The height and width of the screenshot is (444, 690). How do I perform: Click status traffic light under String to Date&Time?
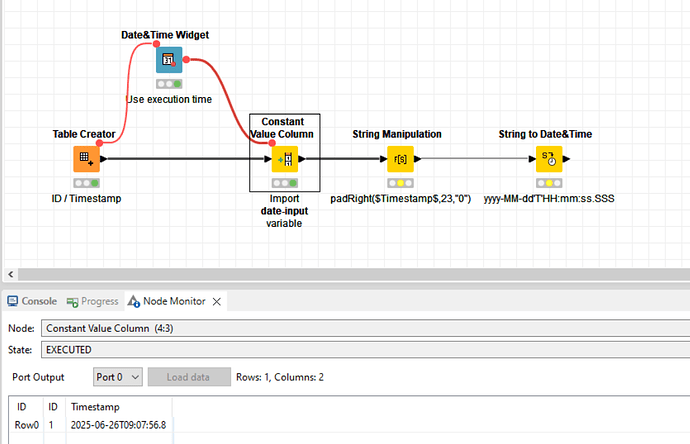549,183
